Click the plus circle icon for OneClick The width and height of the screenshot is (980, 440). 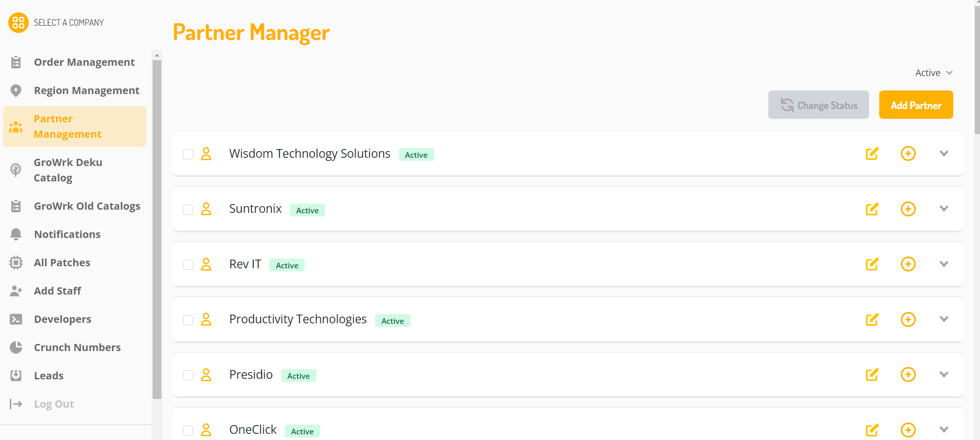pyautogui.click(x=908, y=430)
